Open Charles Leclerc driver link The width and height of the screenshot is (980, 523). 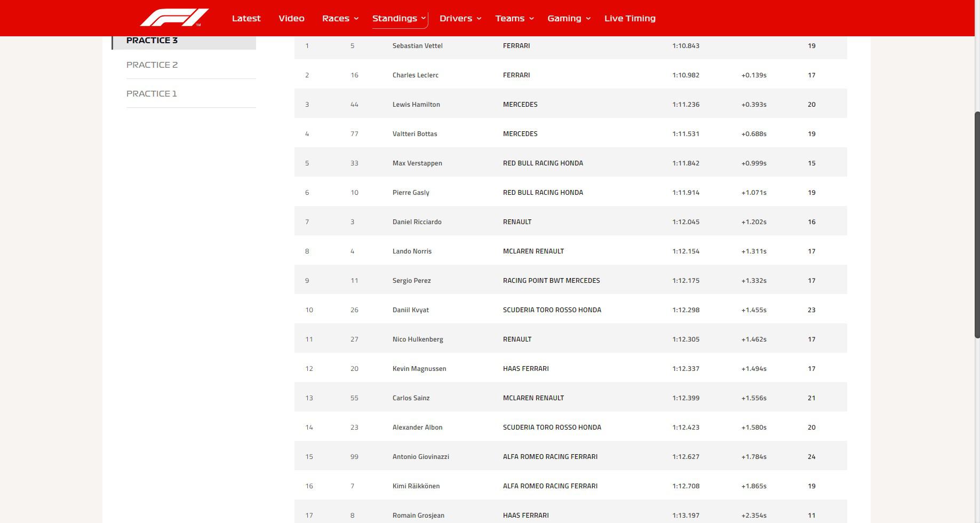click(415, 75)
